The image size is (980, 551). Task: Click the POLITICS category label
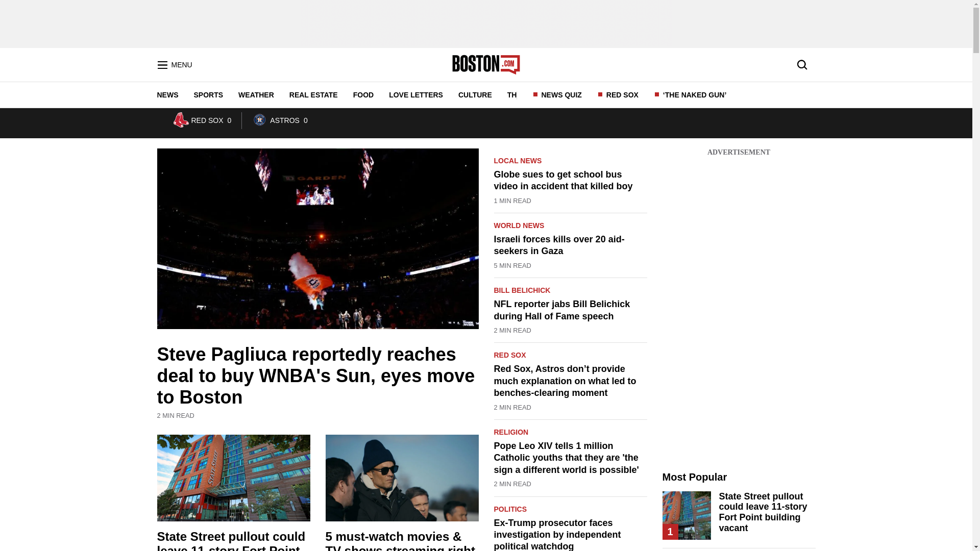tap(510, 509)
